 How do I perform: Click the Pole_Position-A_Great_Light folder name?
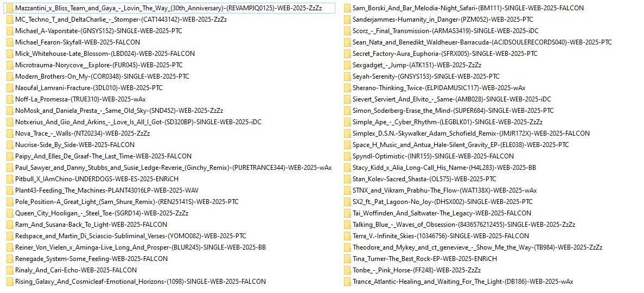(x=127, y=202)
